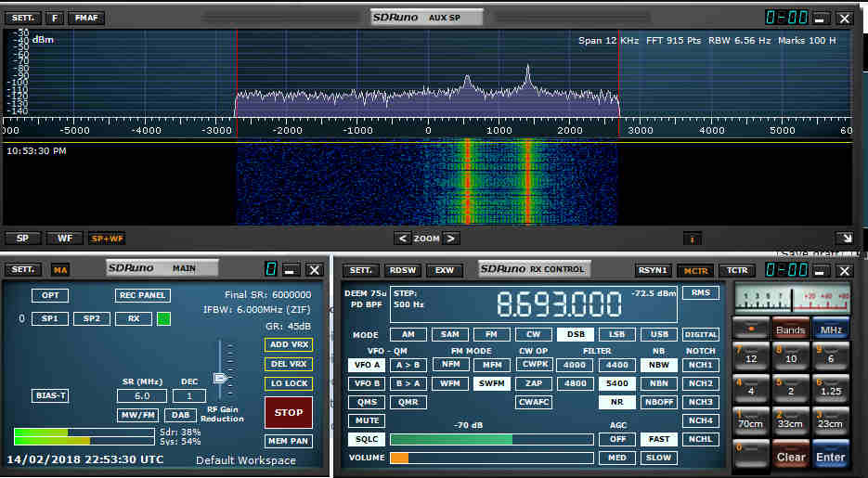The image size is (868, 478).
Task: Click the DEL VRX button
Action: point(289,364)
